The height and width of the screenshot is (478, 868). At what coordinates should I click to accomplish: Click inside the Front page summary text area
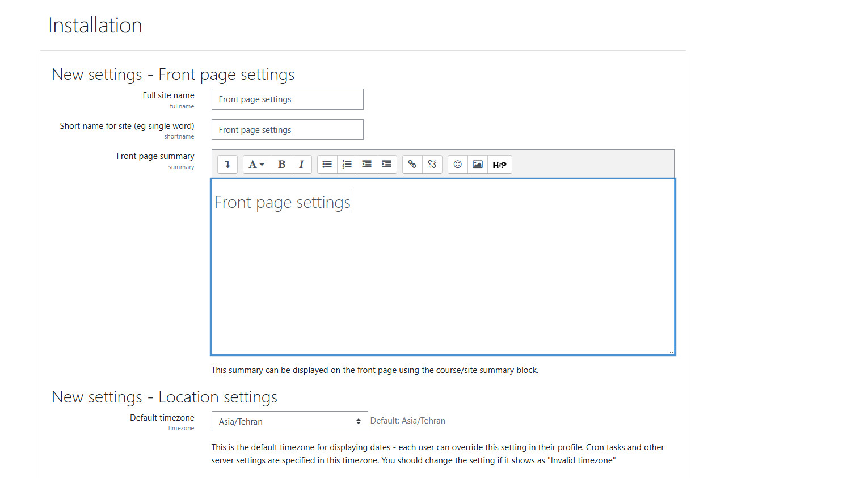pos(443,267)
